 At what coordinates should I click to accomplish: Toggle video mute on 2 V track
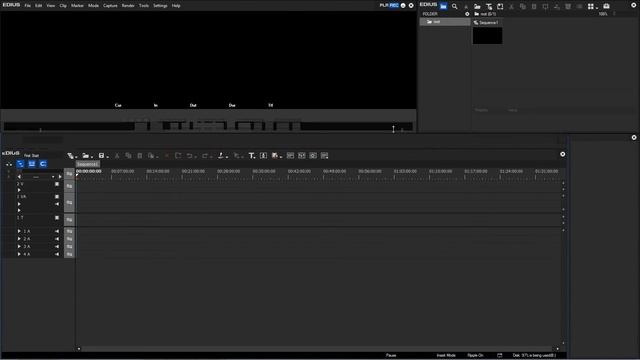tap(57, 184)
